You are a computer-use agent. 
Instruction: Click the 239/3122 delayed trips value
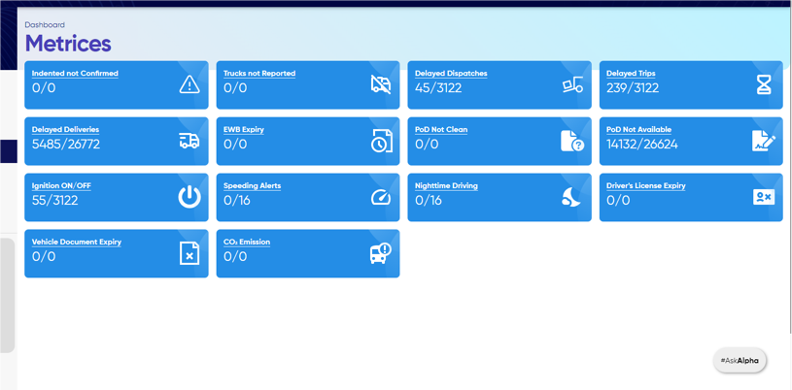pos(633,88)
